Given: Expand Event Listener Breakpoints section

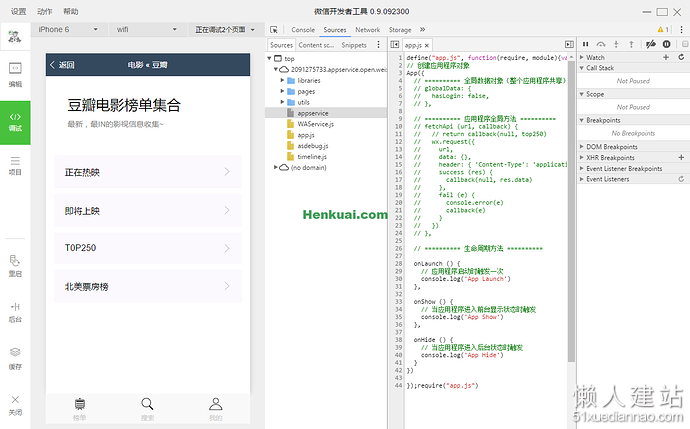Looking at the screenshot, I should [x=581, y=169].
